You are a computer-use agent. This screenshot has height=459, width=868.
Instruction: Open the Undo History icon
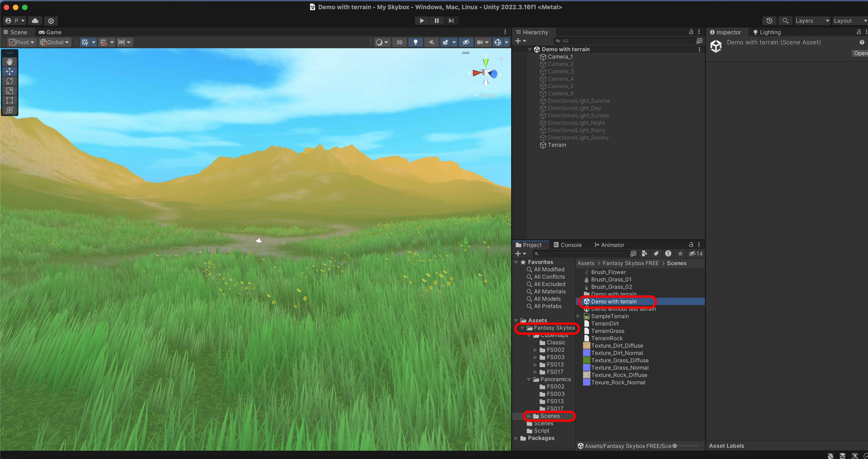click(769, 20)
